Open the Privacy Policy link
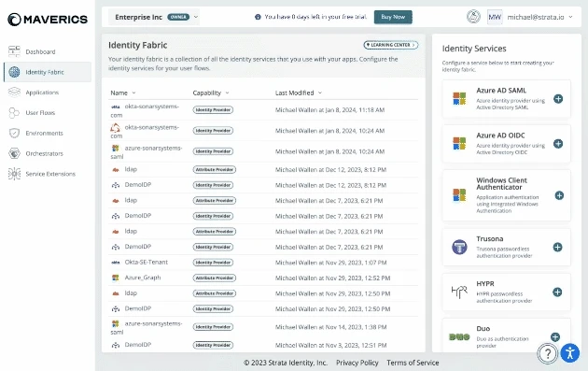588x371 pixels. tap(357, 363)
